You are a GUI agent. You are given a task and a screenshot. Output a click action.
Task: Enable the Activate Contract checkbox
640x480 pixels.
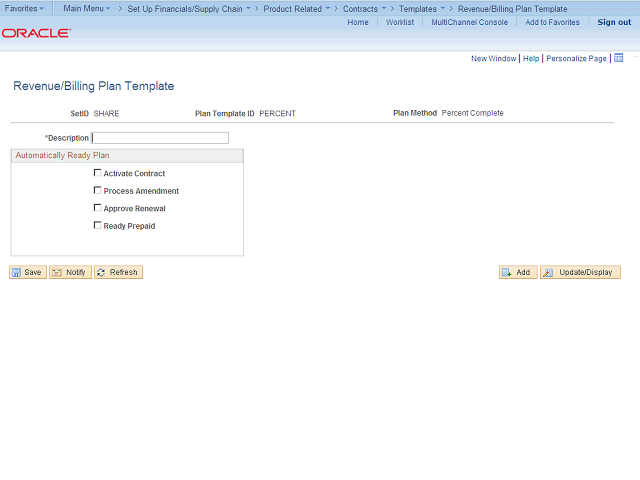point(98,173)
